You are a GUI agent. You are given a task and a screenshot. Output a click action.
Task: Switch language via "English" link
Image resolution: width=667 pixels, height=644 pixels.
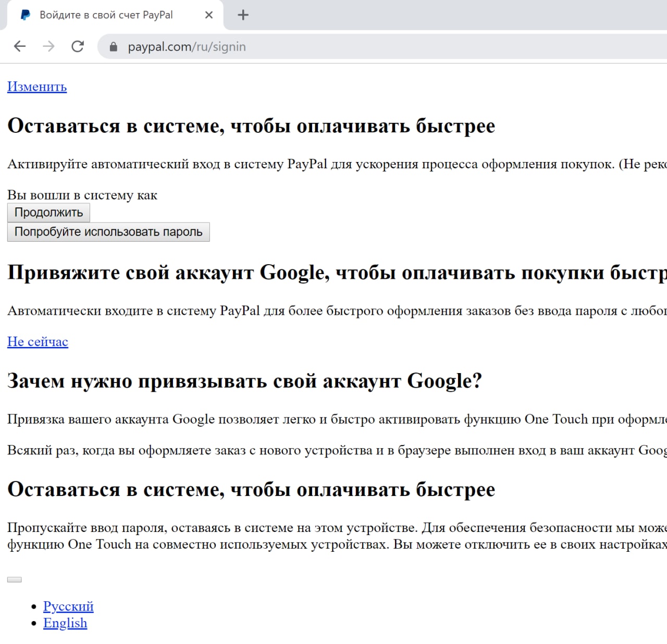[x=65, y=623]
